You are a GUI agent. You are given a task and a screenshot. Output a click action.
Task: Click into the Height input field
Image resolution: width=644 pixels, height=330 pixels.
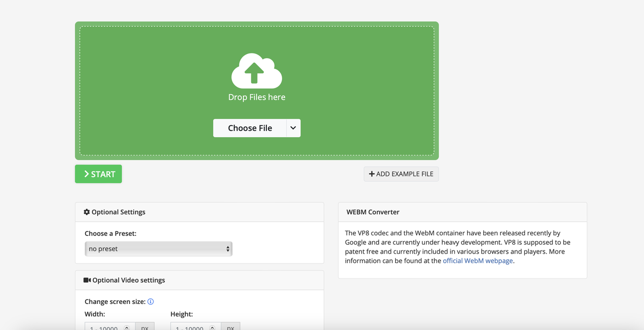tap(196, 326)
